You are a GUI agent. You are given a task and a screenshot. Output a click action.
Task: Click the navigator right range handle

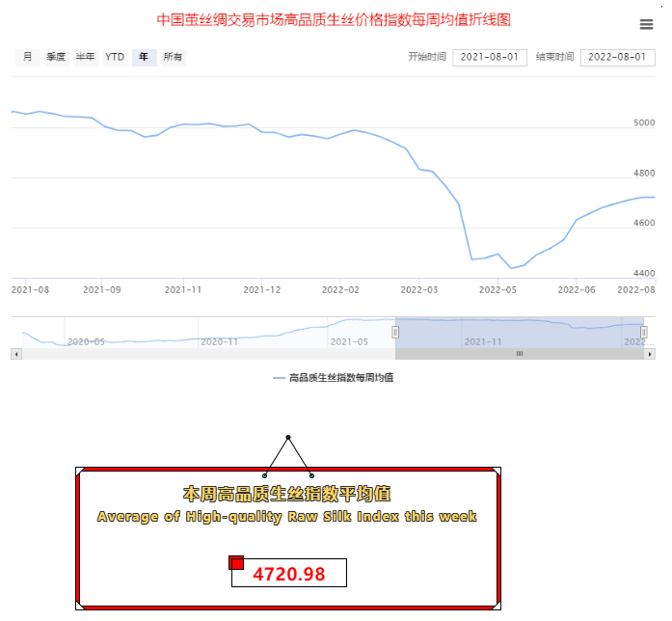coord(644,332)
